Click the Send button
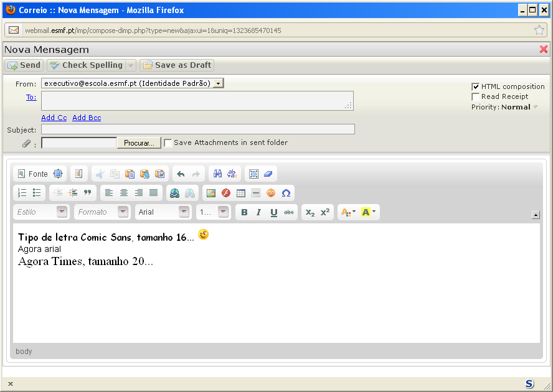This screenshot has height=392, width=553. pos(24,65)
